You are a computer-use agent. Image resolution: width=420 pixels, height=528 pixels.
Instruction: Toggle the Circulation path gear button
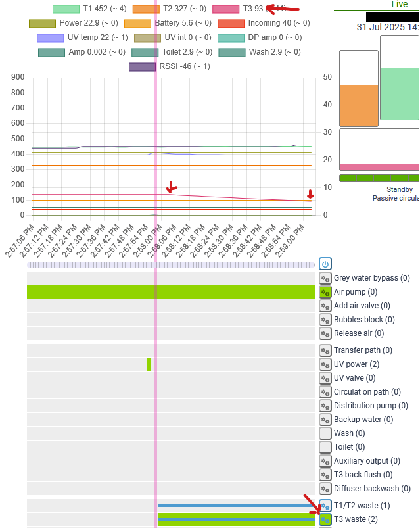point(325,392)
